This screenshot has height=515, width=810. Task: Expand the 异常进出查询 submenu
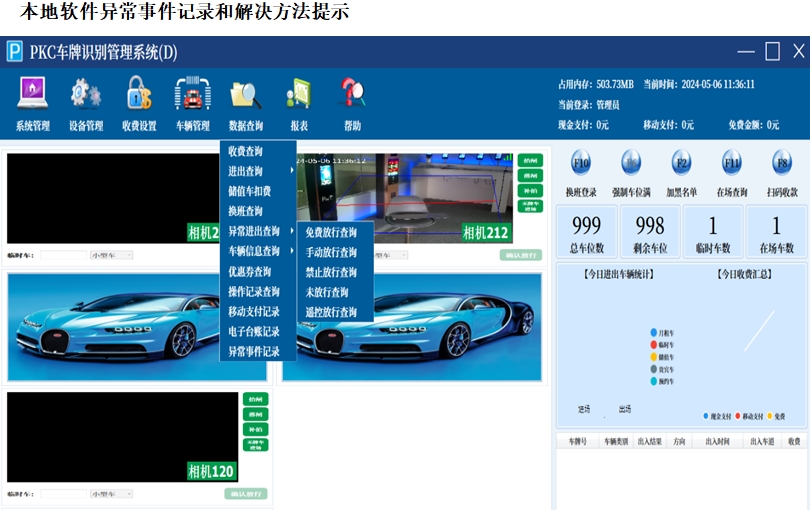[x=258, y=231]
